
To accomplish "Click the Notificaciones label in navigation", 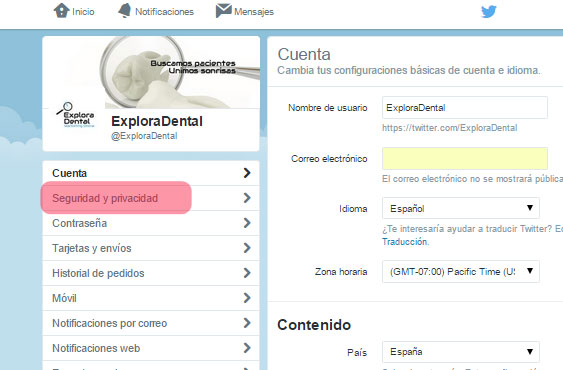I will [164, 12].
